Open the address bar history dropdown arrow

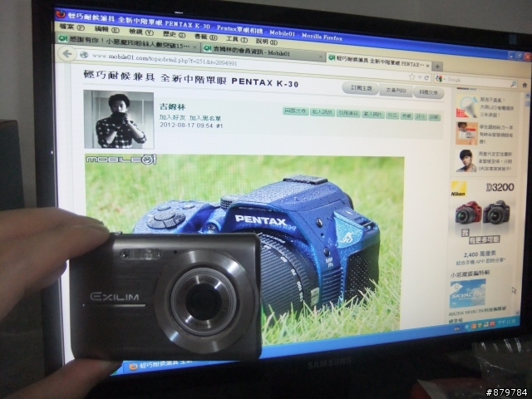(x=419, y=77)
